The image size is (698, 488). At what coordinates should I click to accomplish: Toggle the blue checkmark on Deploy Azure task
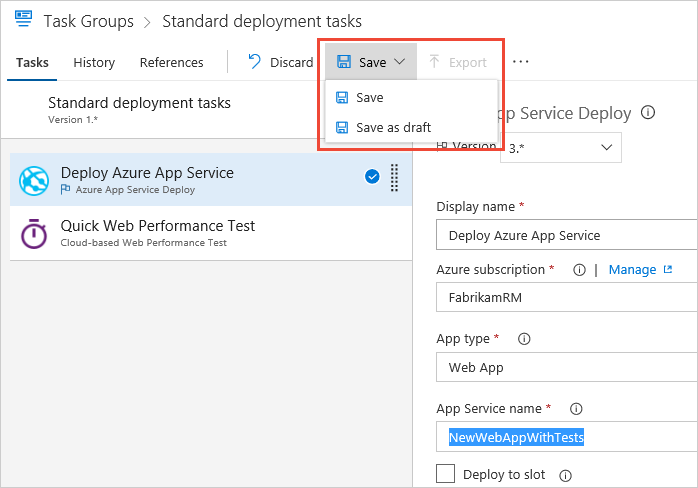[372, 177]
